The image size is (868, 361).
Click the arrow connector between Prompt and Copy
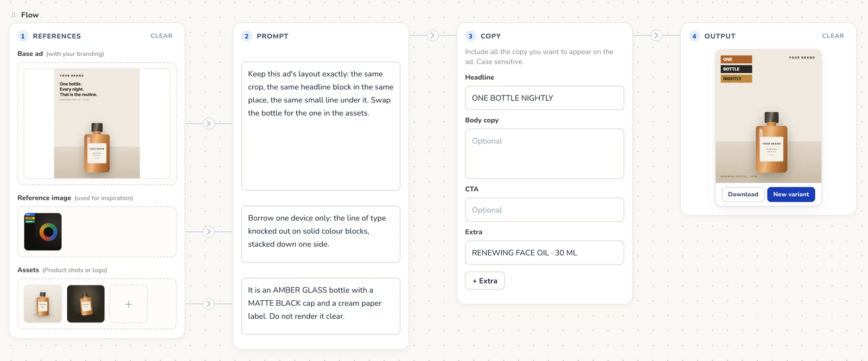coord(432,36)
